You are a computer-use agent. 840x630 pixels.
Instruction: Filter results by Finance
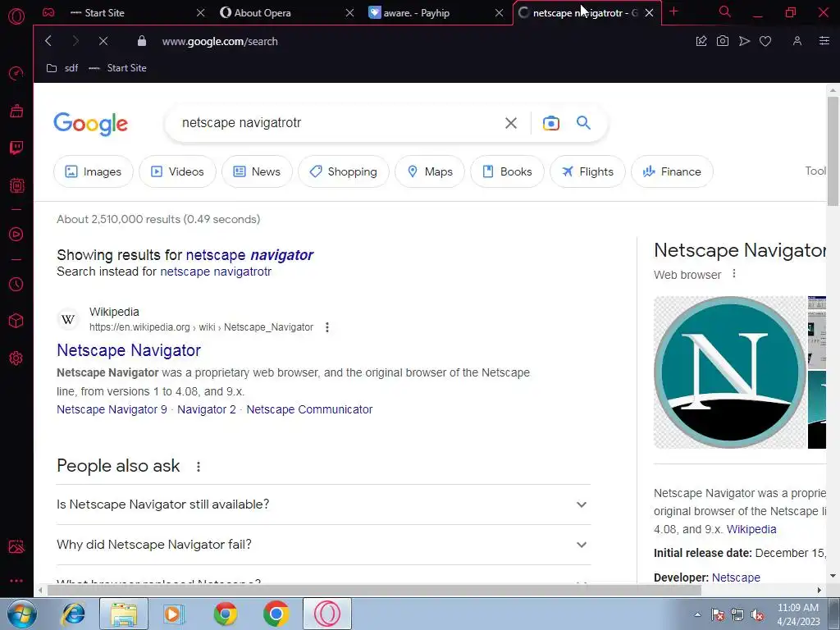coord(672,171)
